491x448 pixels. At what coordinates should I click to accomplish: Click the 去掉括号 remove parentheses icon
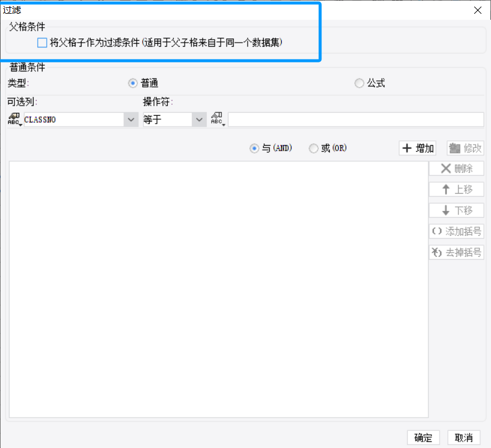[x=436, y=252]
